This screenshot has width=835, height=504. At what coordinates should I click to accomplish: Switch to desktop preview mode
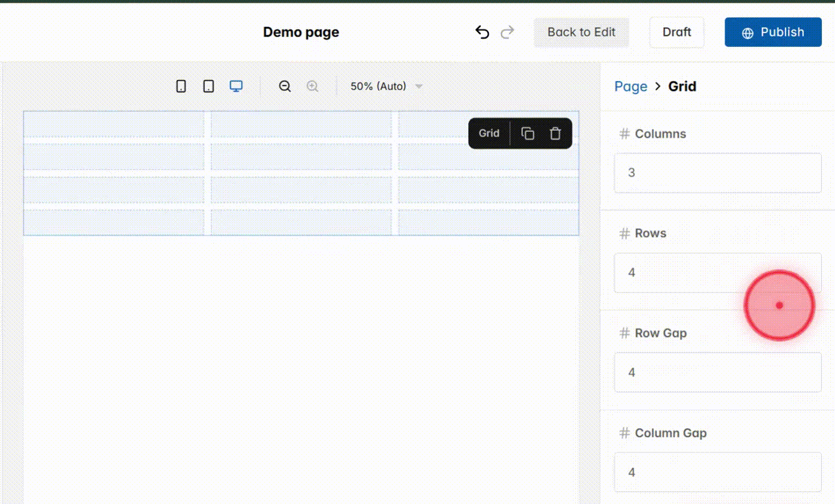(x=236, y=86)
